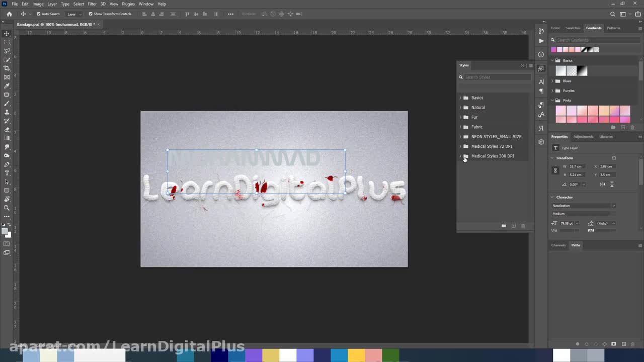
Task: Select the Crop tool
Action: tap(7, 68)
